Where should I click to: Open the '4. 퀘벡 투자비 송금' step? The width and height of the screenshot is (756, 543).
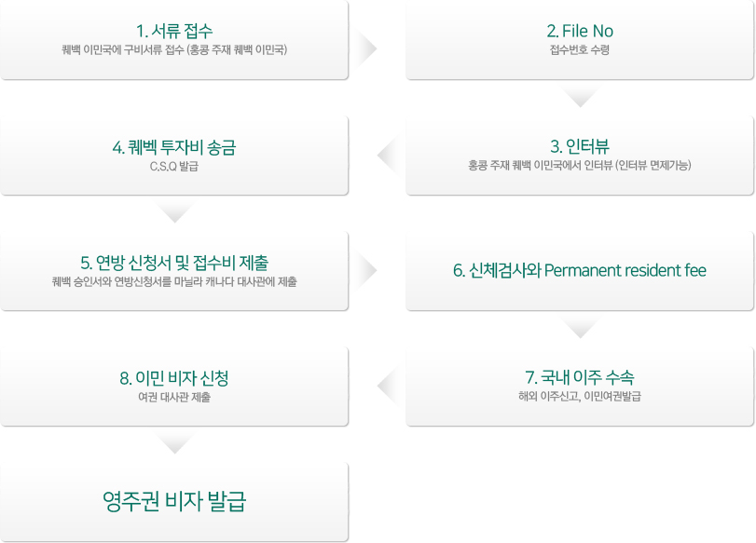click(x=174, y=156)
